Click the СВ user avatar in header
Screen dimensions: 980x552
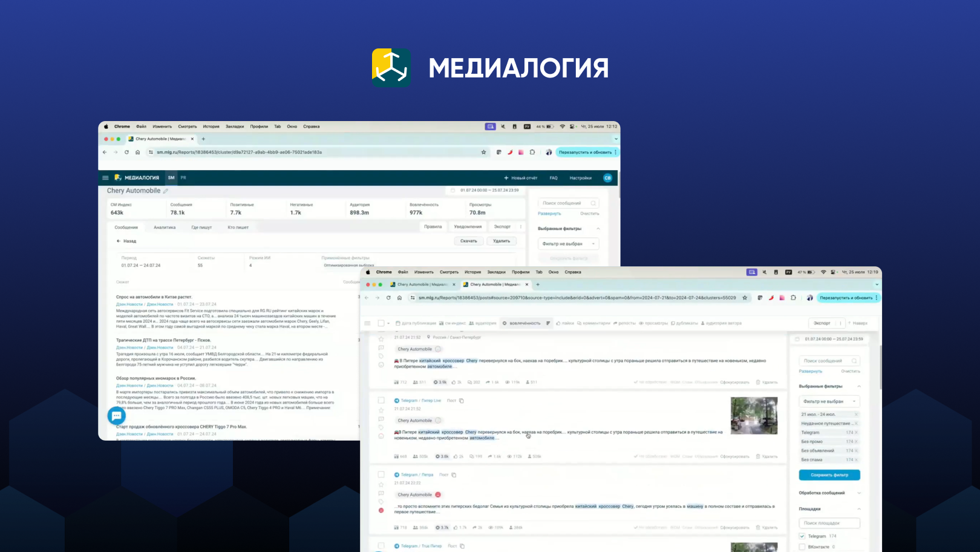607,178
